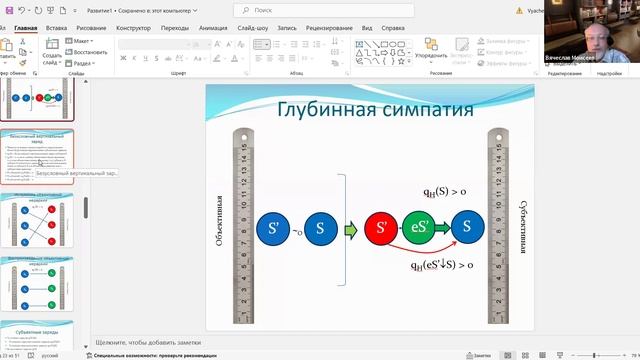
Task: Click the font color button
Action: (x=234, y=59)
